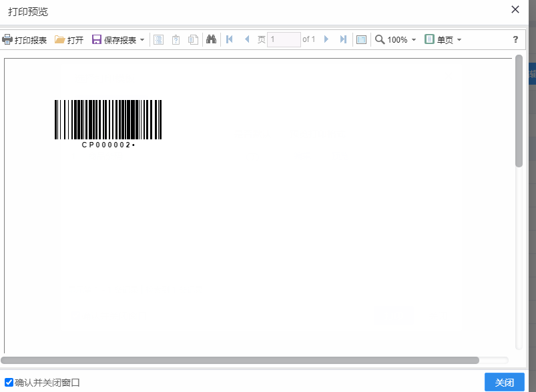Click the blue 关闭 button
This screenshot has width=536, height=392.
(505, 382)
